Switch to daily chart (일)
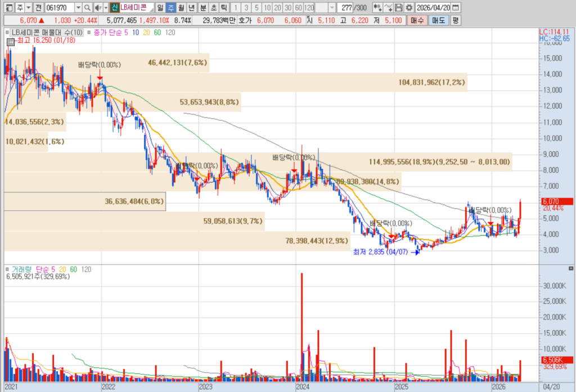Screen dimensions: 576x392 [x=160, y=7]
